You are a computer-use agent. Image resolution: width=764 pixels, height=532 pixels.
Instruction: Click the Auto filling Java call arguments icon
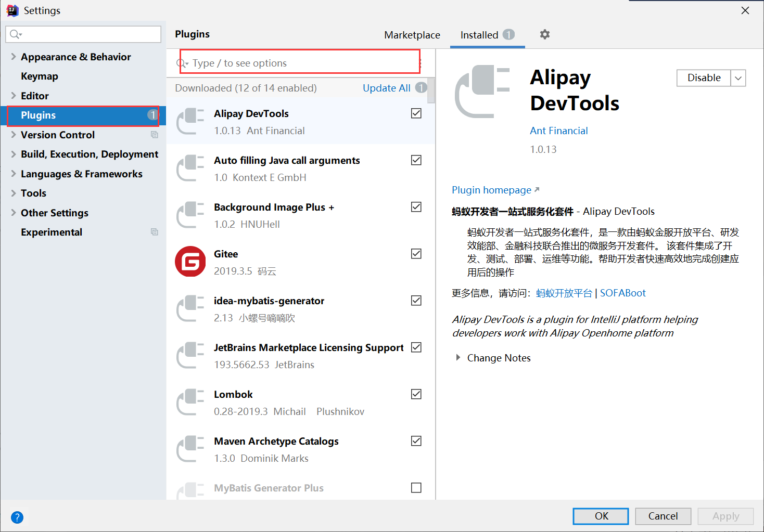(190, 168)
